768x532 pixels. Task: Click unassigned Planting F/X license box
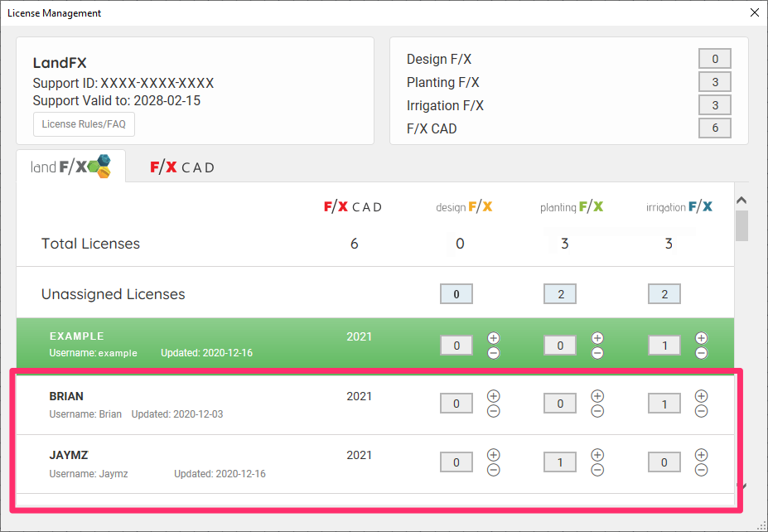coord(560,294)
